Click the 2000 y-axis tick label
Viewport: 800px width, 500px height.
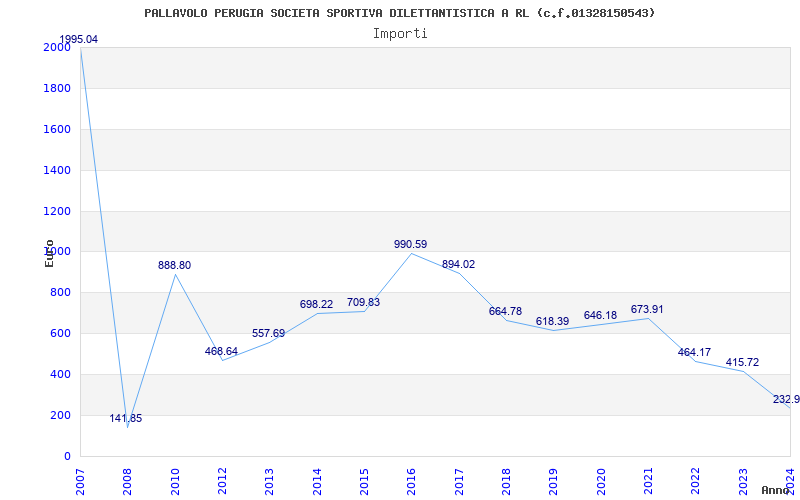click(x=57, y=47)
